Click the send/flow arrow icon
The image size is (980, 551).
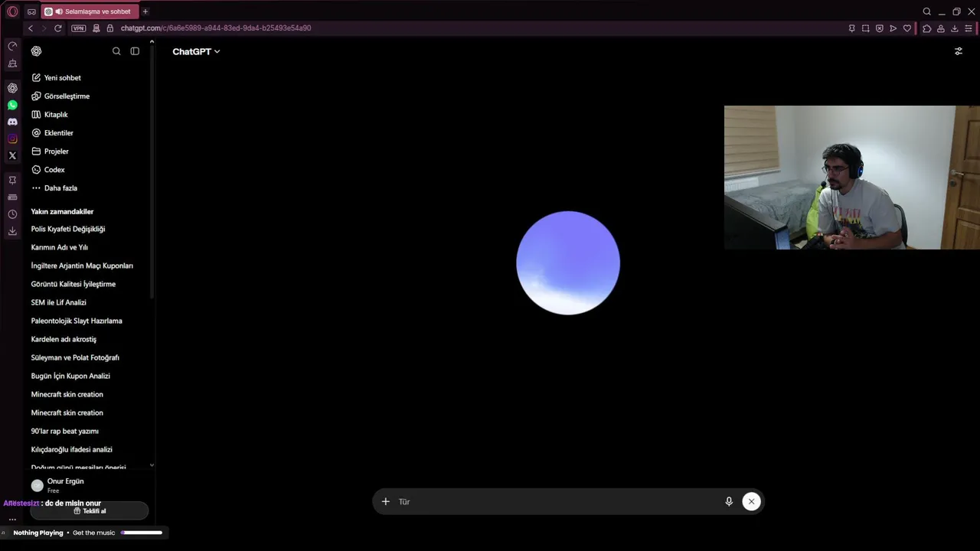point(893,28)
